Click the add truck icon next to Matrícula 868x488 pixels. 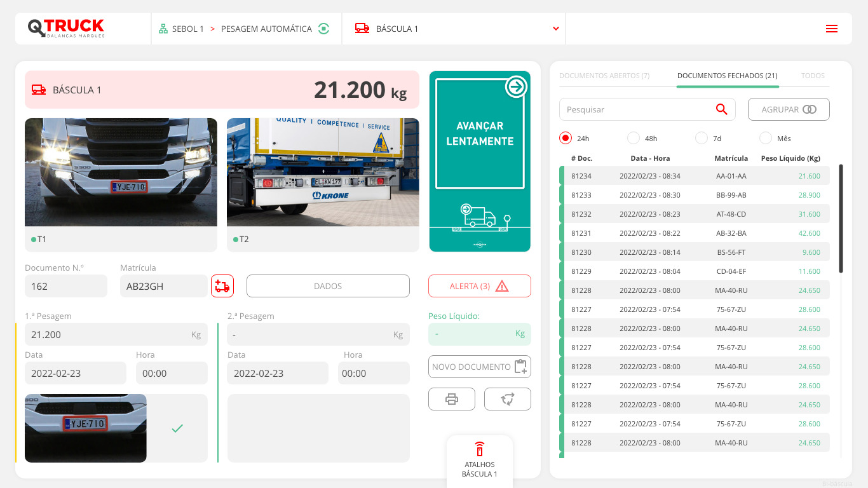click(x=222, y=286)
